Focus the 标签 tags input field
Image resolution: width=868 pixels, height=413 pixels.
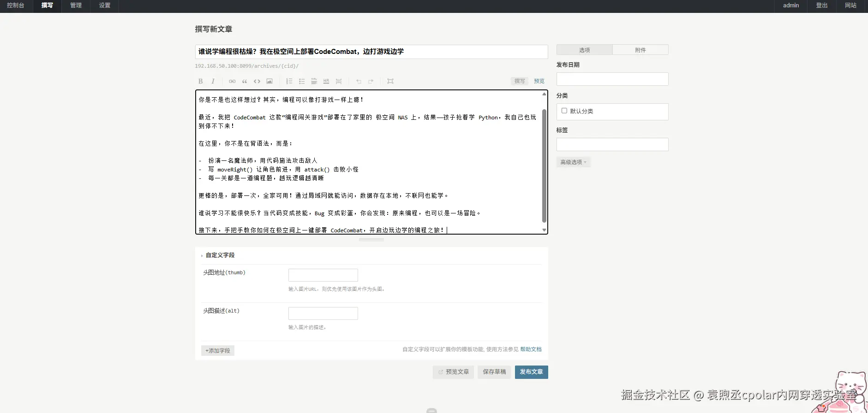point(612,144)
